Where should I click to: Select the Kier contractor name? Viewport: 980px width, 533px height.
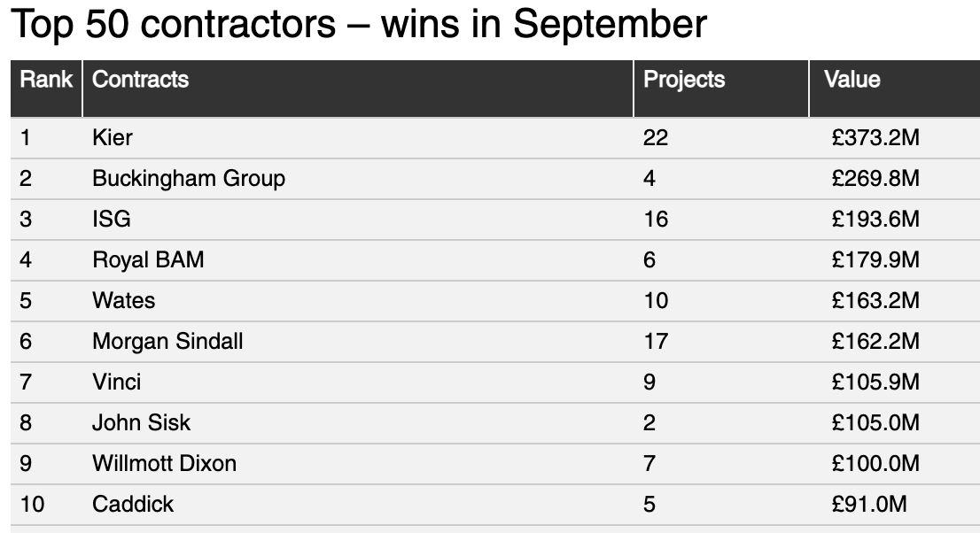click(113, 137)
